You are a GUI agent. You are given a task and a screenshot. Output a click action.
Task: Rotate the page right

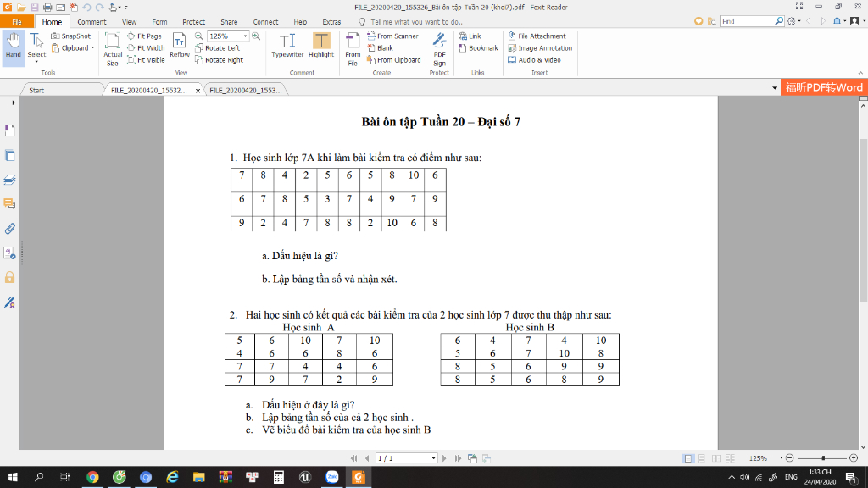[x=220, y=60]
